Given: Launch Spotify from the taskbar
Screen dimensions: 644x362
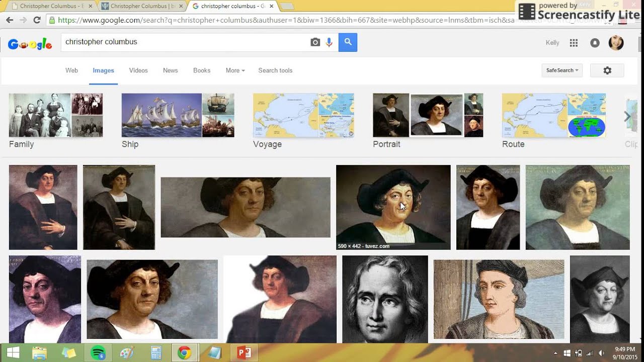Looking at the screenshot, I should 98,353.
